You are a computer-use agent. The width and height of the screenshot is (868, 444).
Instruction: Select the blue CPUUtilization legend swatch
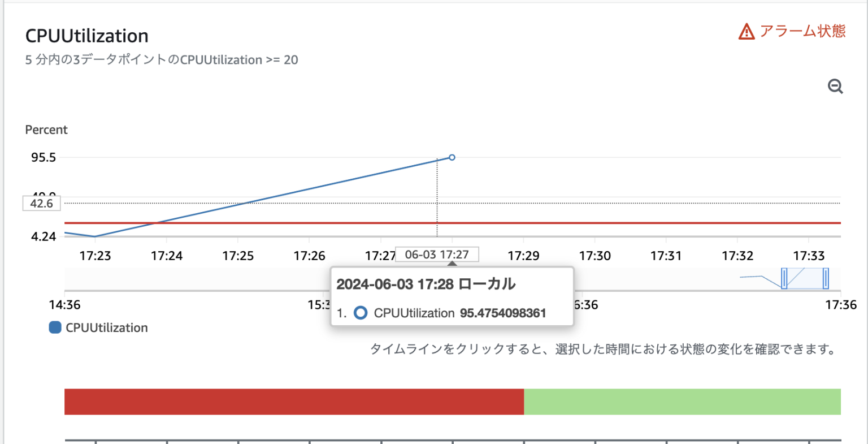54,327
